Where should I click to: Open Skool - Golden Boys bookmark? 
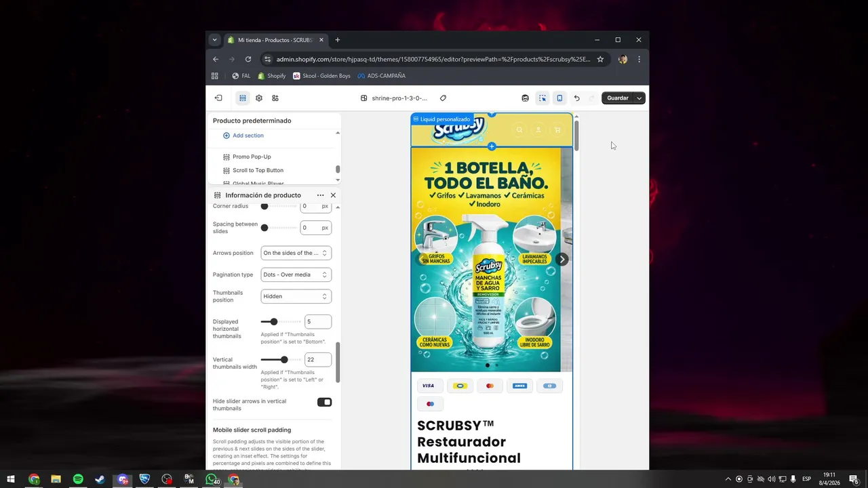coord(321,76)
